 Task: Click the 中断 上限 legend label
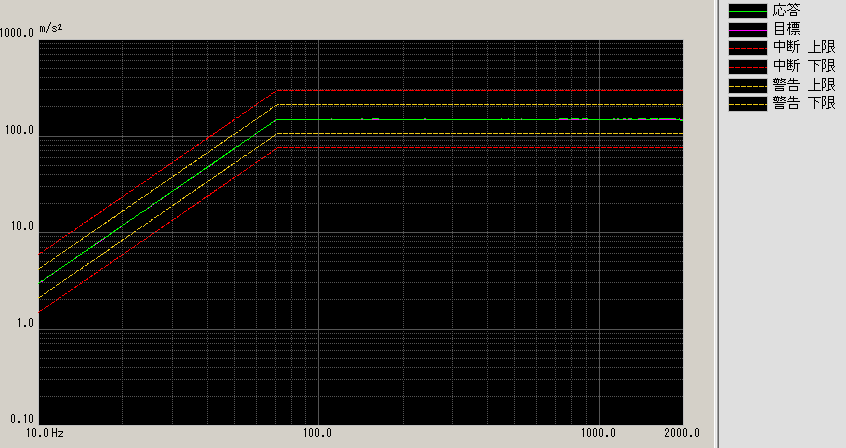coord(804,47)
